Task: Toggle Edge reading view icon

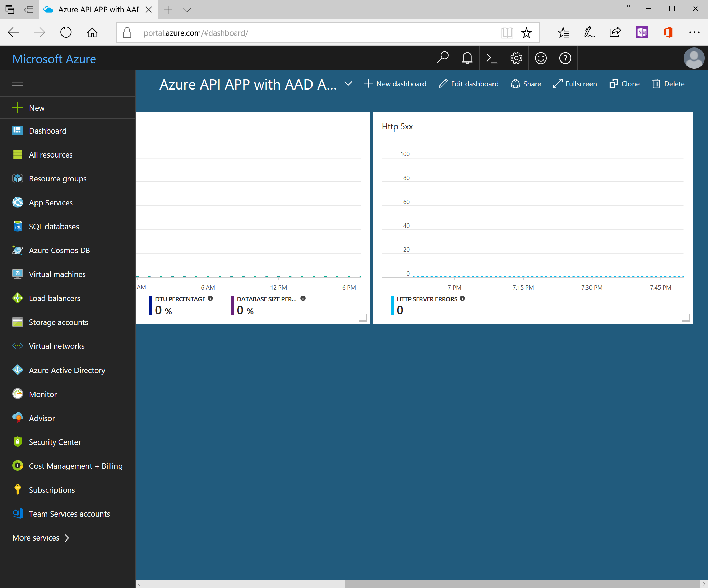Action: click(x=507, y=33)
